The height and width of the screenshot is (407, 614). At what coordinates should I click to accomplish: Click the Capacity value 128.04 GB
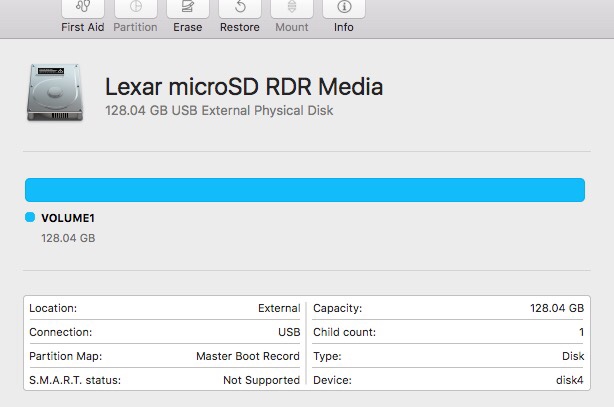pyautogui.click(x=557, y=308)
